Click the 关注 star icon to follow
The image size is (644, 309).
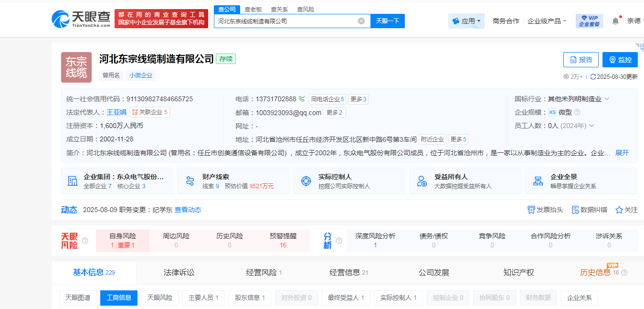pyautogui.click(x=619, y=210)
